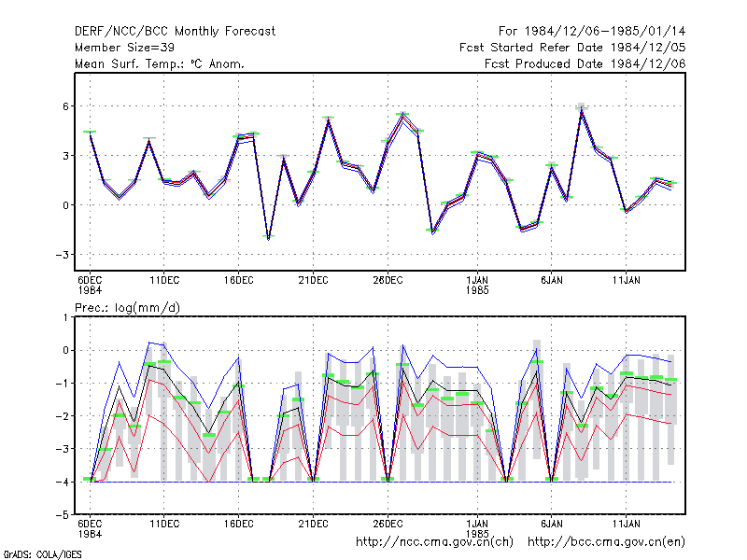Viewport: 747px width, 560px height.
Task: Click the GrADS: COLA/IGES credit text
Action: click(42, 554)
